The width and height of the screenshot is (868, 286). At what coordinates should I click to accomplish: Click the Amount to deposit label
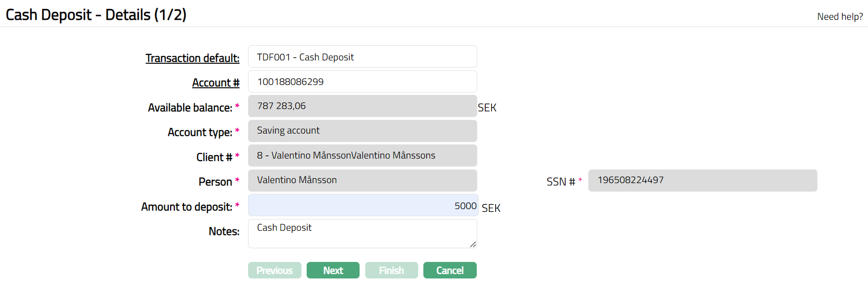(x=187, y=207)
